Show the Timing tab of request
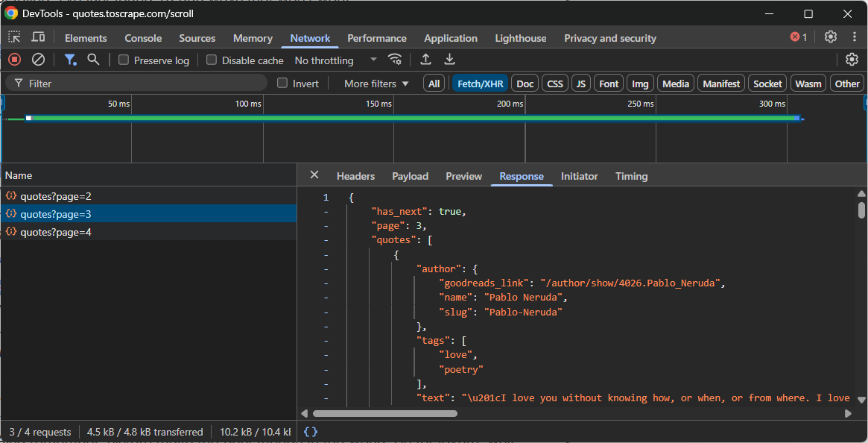Screen dimensions: 868x443 coord(632,176)
